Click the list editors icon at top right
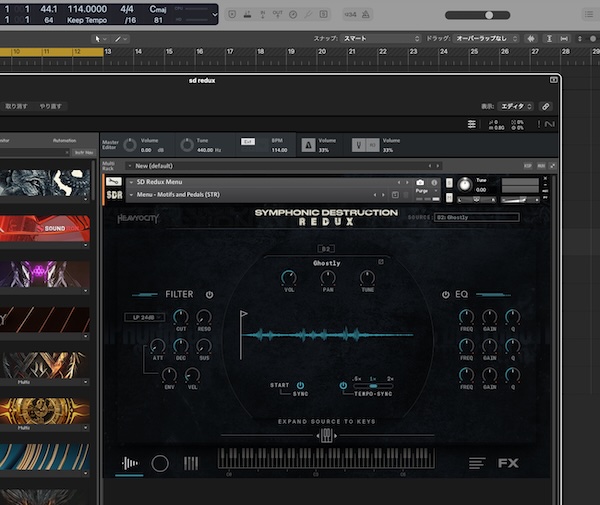This screenshot has width=600, height=505. click(x=589, y=15)
